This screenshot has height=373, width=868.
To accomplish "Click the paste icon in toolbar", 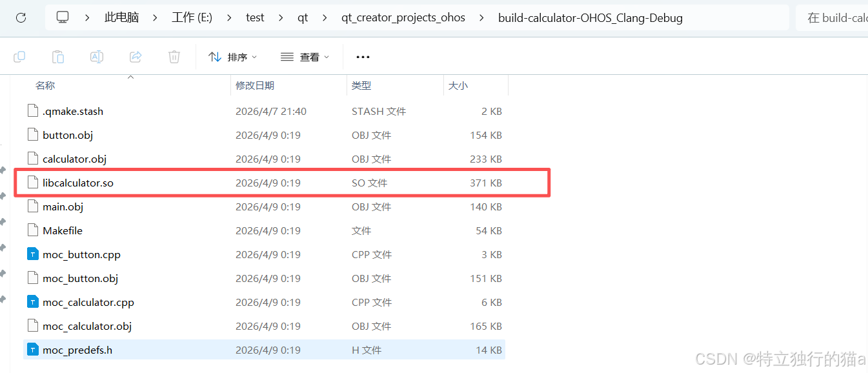I will (58, 57).
